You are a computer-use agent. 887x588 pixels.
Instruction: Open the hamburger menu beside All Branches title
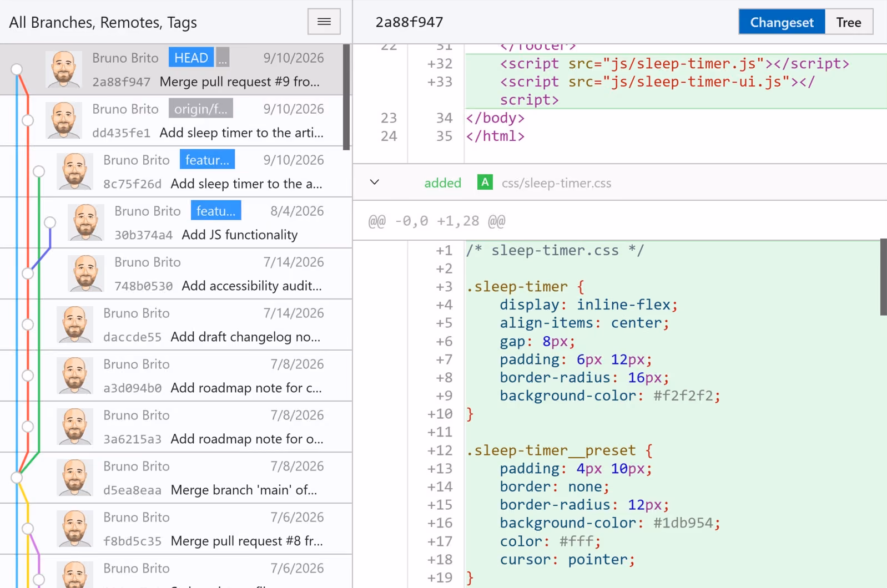coord(324,22)
